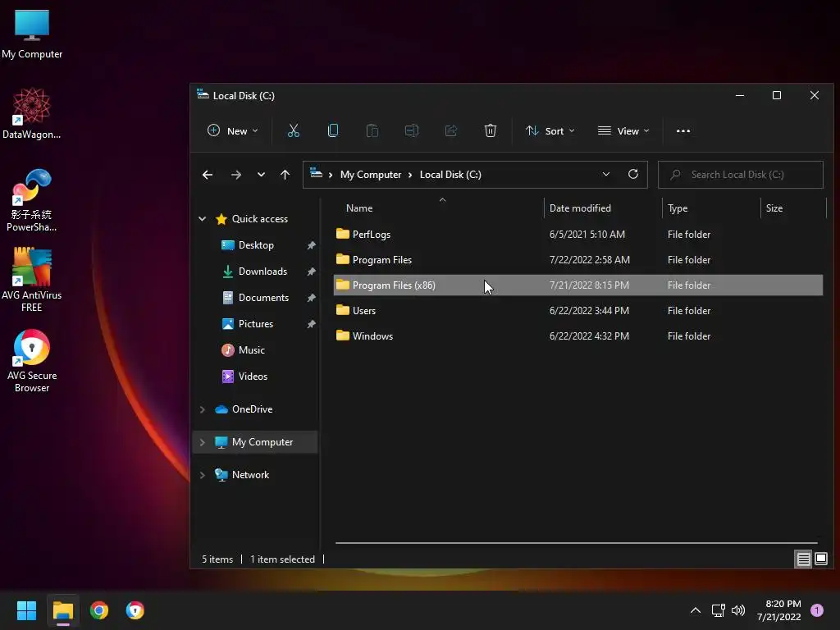Select Downloads in Quick access
The image size is (840, 630).
pyautogui.click(x=262, y=271)
